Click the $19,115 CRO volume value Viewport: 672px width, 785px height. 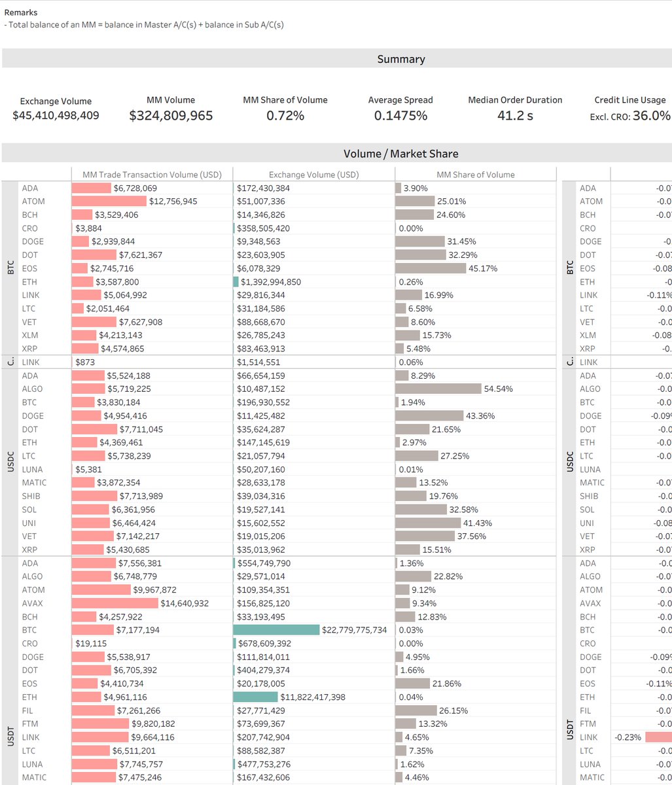[x=91, y=644]
